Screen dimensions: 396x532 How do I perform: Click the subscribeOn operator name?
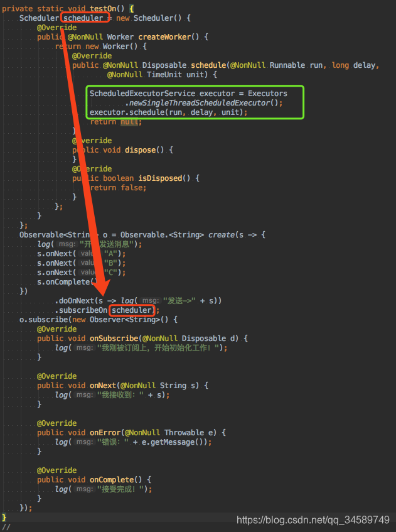pos(83,310)
